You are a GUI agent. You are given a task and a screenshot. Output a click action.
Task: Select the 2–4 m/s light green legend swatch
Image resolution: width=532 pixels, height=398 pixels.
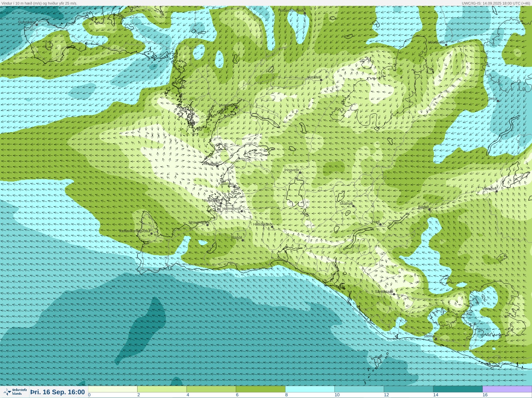(x=162, y=389)
